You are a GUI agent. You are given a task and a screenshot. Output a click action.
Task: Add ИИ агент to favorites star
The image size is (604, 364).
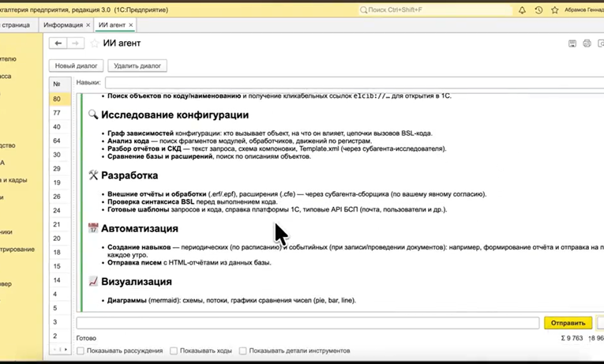pyautogui.click(x=95, y=43)
